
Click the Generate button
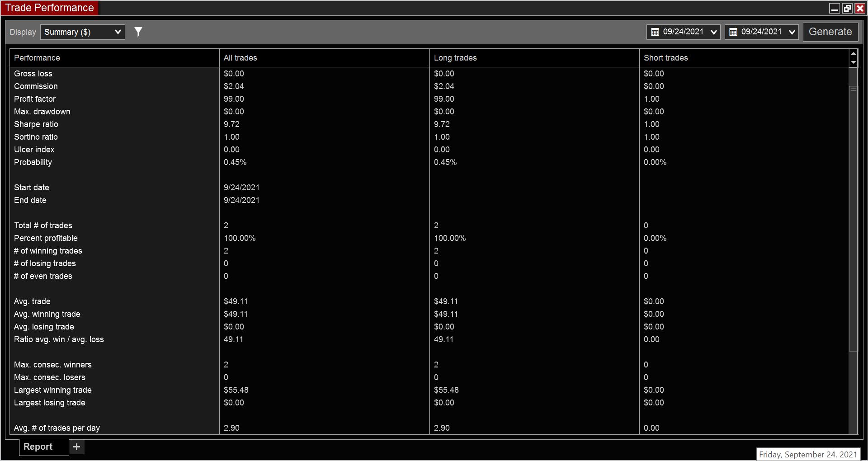(830, 32)
